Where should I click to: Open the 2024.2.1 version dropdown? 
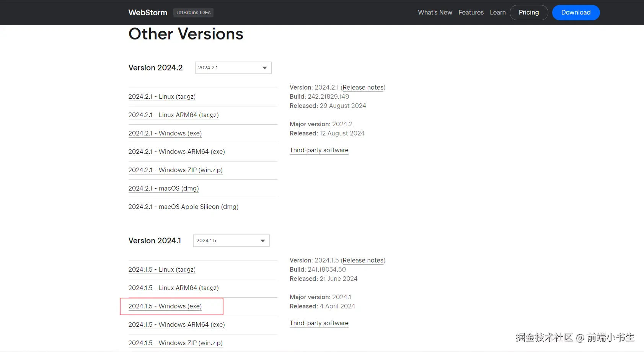233,68
